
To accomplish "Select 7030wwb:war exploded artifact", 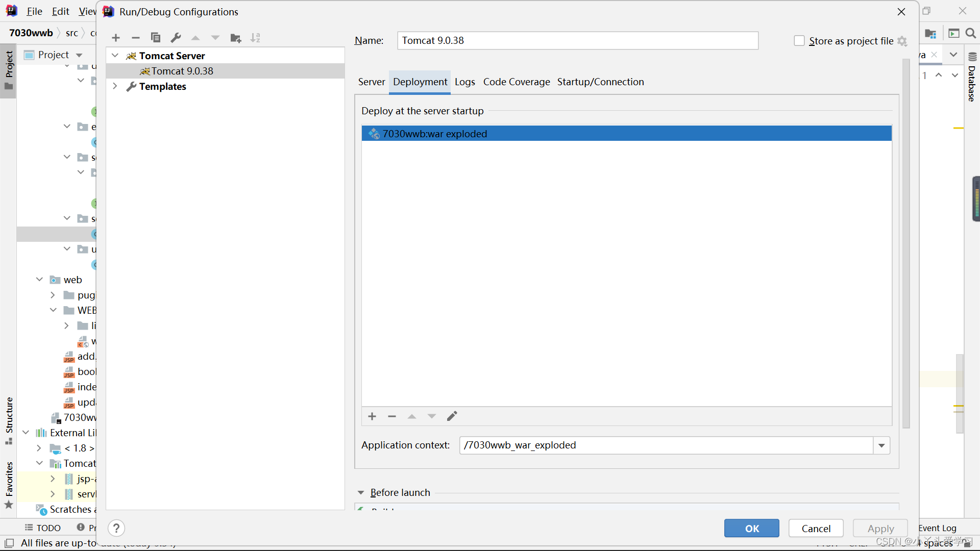I will (627, 134).
